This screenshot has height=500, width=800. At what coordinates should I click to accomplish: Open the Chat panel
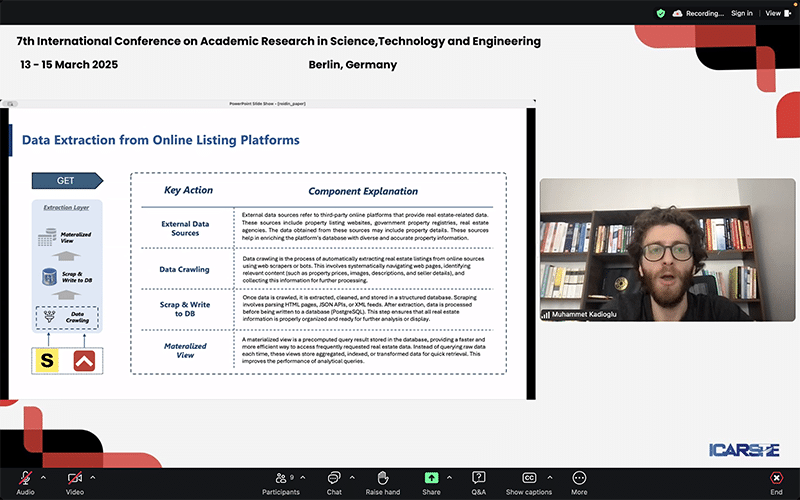tap(334, 483)
